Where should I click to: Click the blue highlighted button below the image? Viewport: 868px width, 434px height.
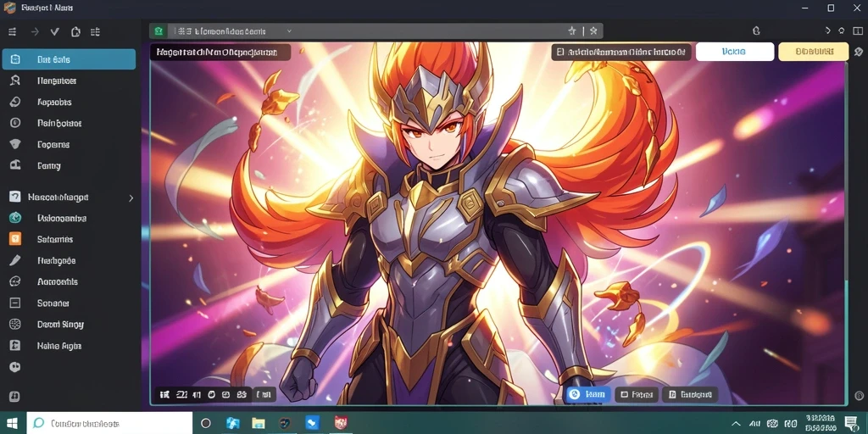click(x=588, y=394)
